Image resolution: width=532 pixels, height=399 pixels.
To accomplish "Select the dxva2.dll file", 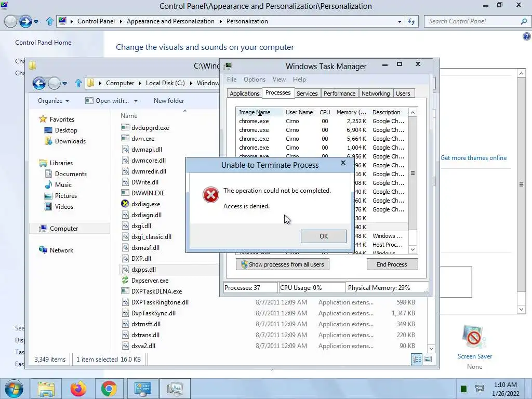I will [x=143, y=345].
